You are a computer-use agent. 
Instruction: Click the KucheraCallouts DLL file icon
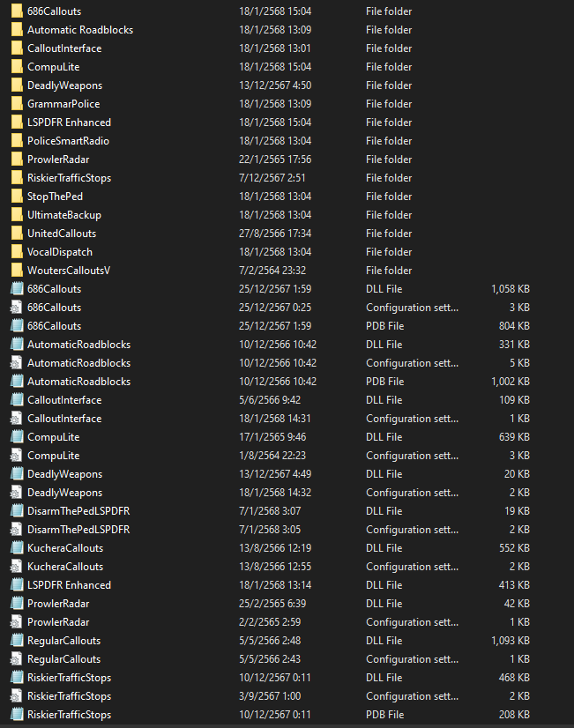click(x=17, y=548)
